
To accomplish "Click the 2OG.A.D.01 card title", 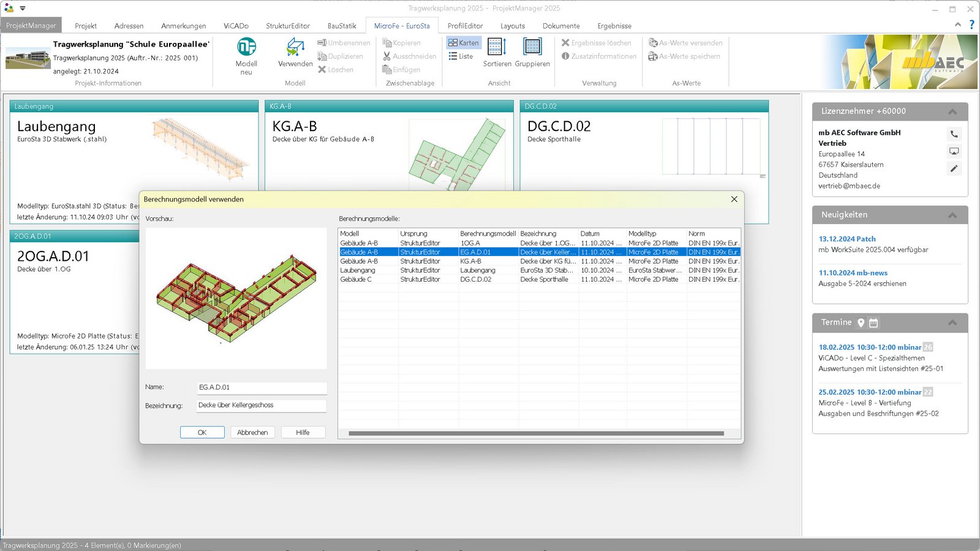I will [x=53, y=257].
